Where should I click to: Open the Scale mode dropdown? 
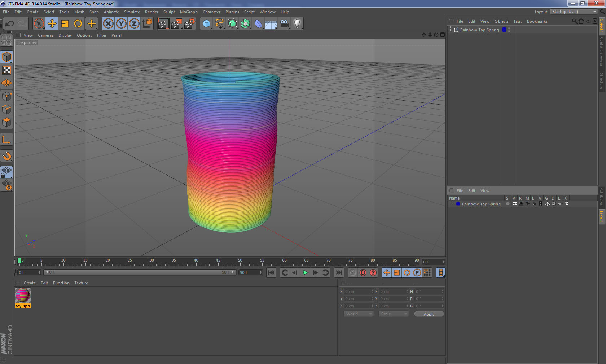(393, 314)
